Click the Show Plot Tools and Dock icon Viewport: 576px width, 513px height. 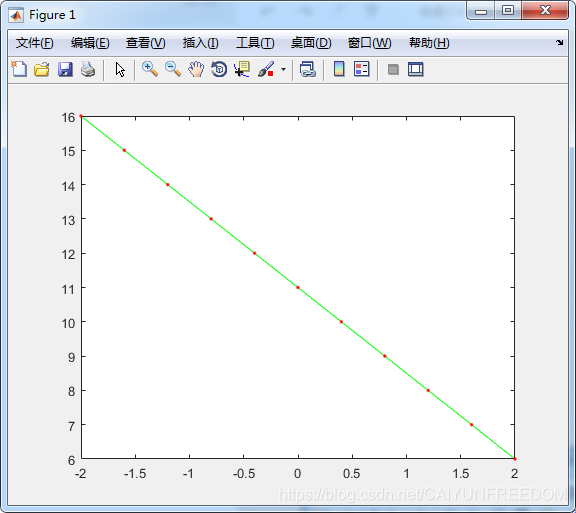point(415,69)
